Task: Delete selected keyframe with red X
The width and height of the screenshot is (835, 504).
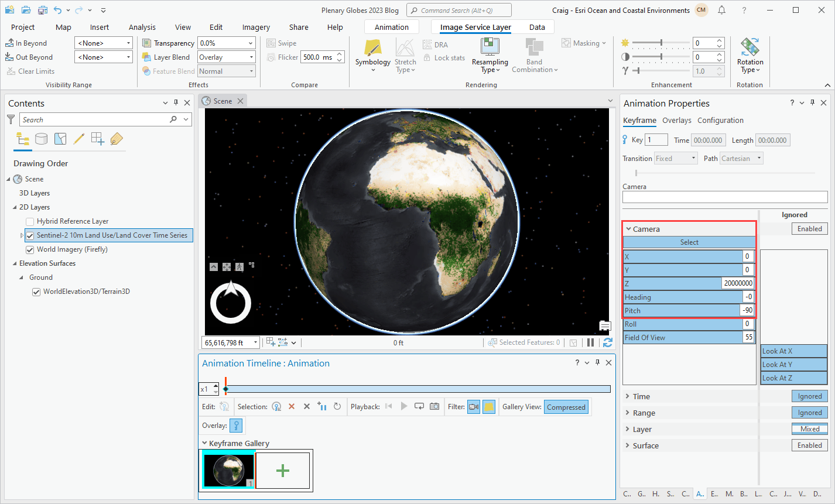Action: click(292, 406)
